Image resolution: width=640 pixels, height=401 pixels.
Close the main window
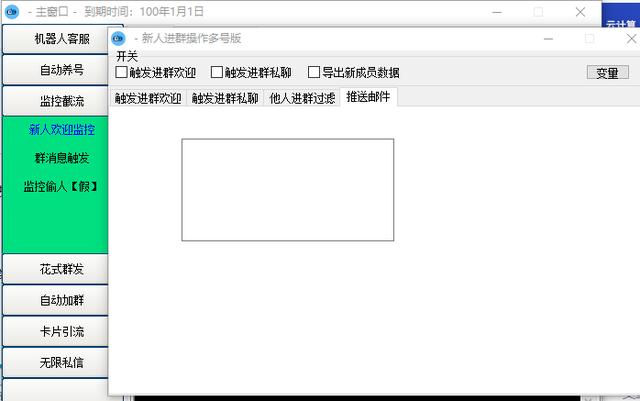point(580,12)
